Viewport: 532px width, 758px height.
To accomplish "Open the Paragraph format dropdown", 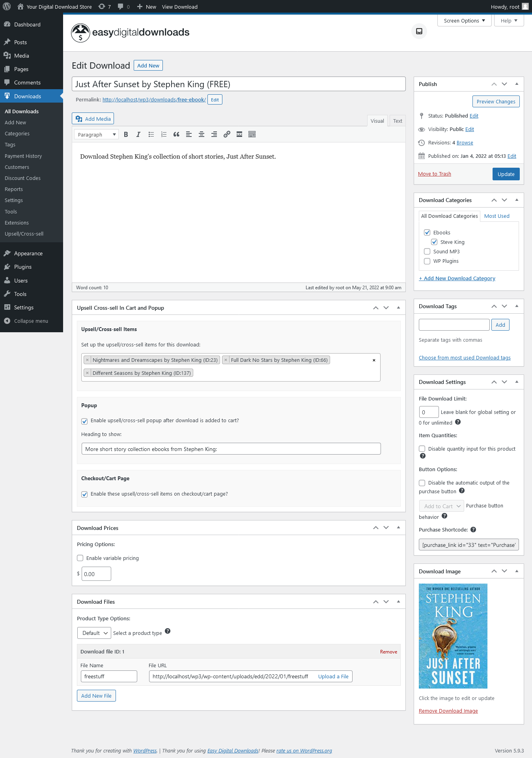I will point(97,135).
